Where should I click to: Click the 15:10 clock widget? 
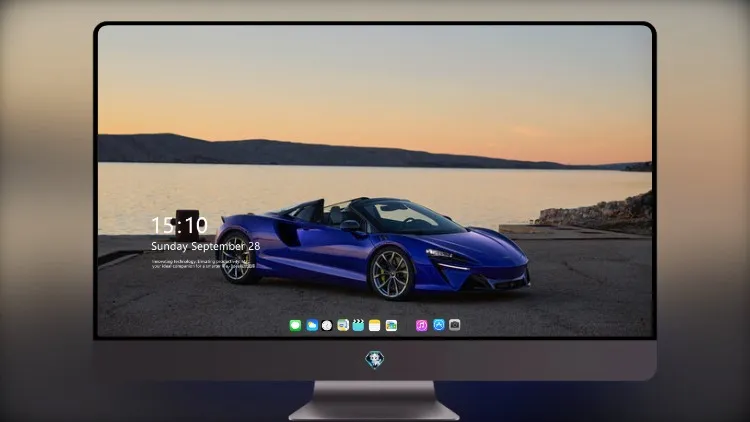point(179,225)
